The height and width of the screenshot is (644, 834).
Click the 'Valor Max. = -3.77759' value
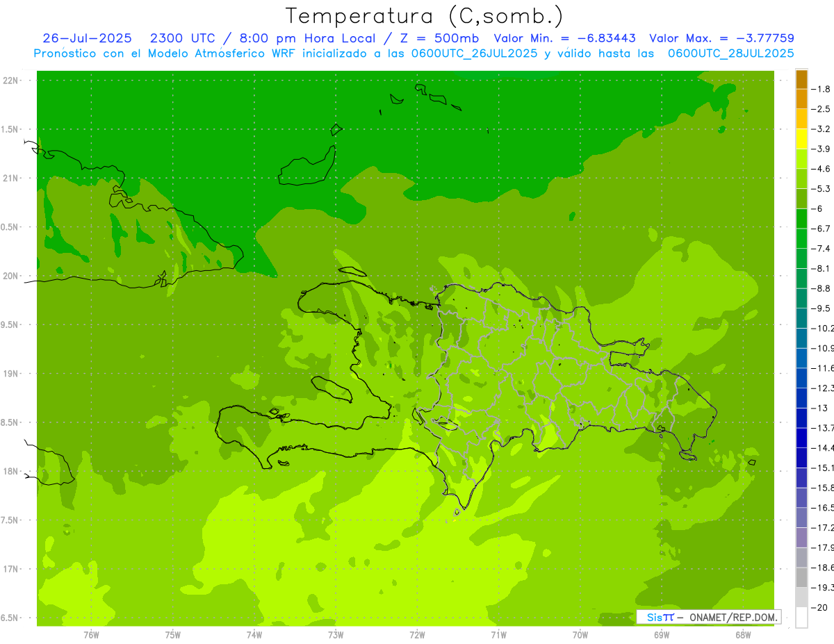tap(721, 38)
